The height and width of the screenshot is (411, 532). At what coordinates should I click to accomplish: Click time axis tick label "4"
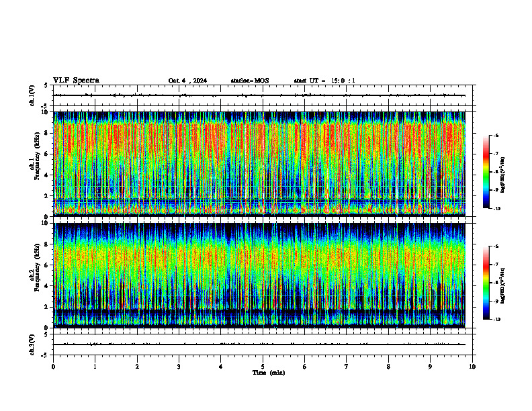pos(221,367)
